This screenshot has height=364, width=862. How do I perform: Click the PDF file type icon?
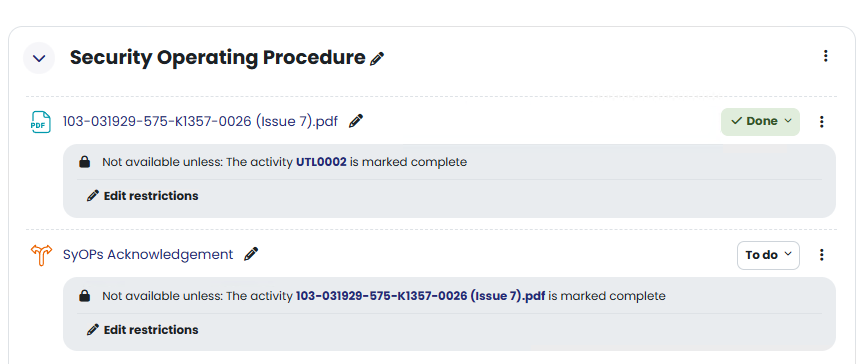pyautogui.click(x=40, y=122)
